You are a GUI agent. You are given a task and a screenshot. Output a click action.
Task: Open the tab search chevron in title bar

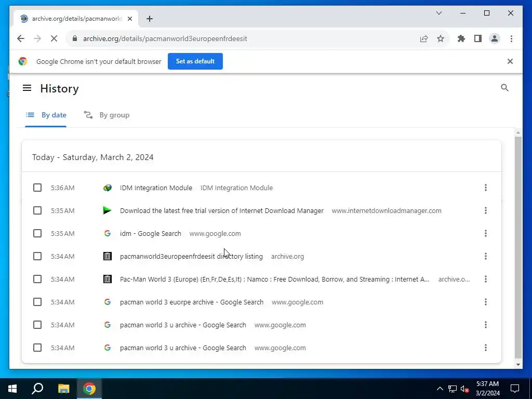tap(438, 13)
